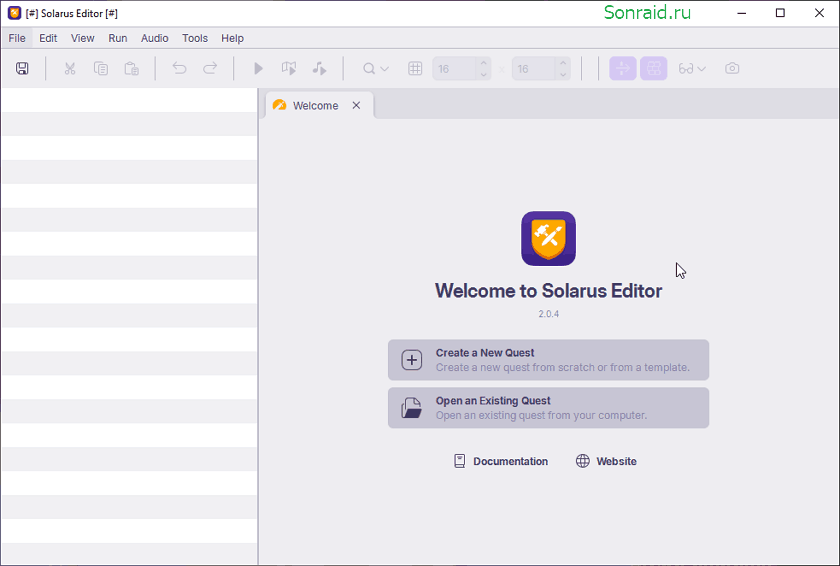Open the Audio menu
This screenshot has height=566, width=840.
tap(154, 38)
